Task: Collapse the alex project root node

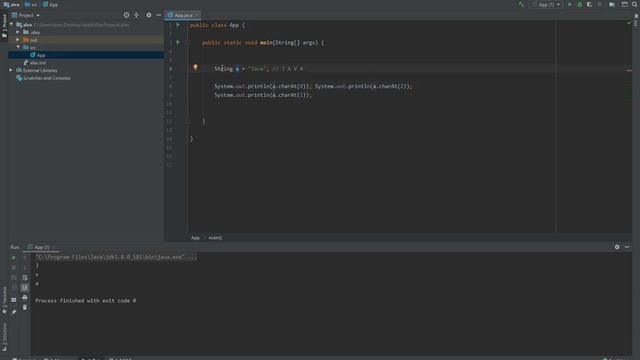Action: (x=11, y=24)
